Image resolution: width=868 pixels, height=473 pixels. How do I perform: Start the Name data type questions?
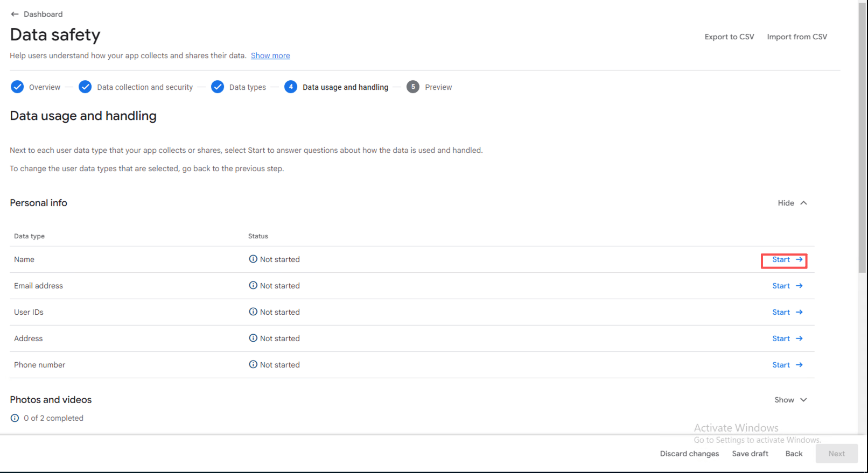click(x=787, y=260)
